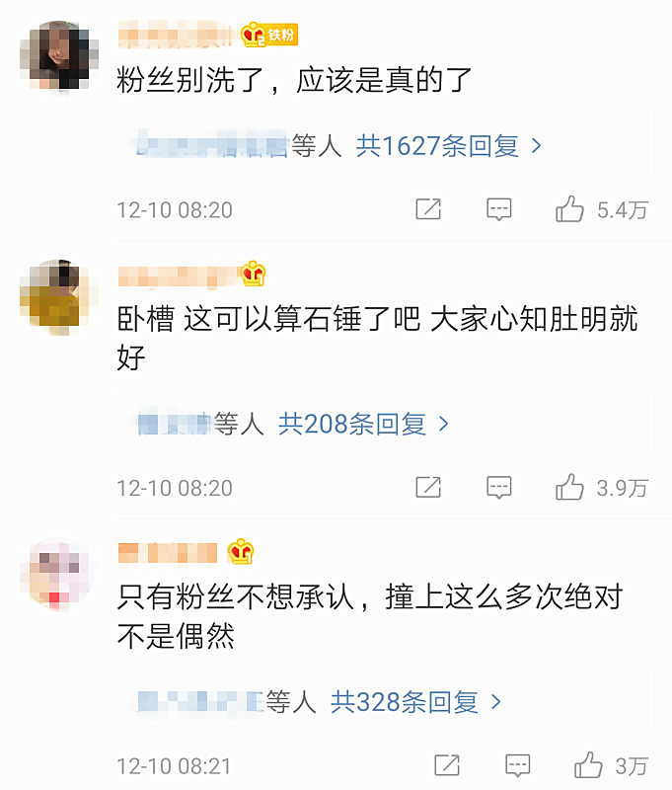Like the comment with 3万 likes
The image size is (672, 790).
click(588, 764)
